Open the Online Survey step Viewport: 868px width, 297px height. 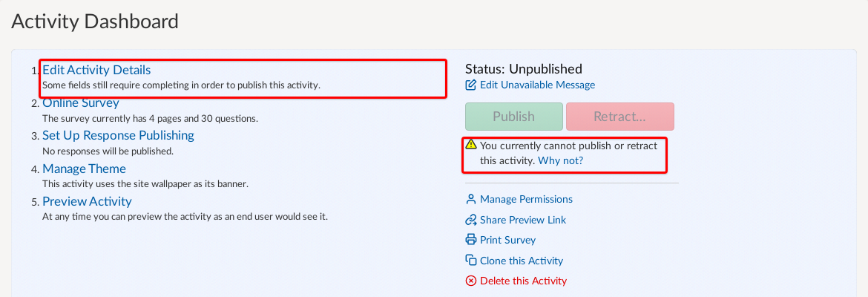[81, 102]
